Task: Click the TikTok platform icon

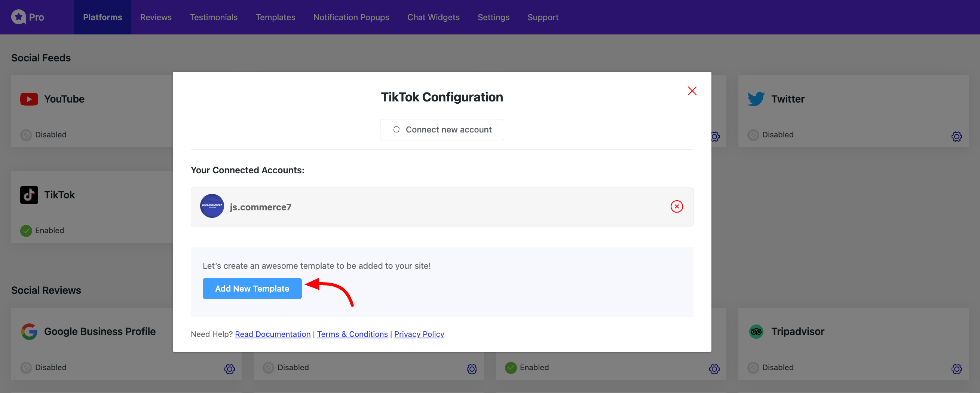Action: [29, 195]
